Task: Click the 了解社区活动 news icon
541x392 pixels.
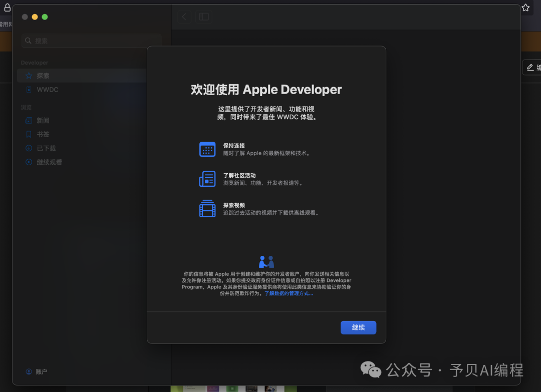Action: 207,179
